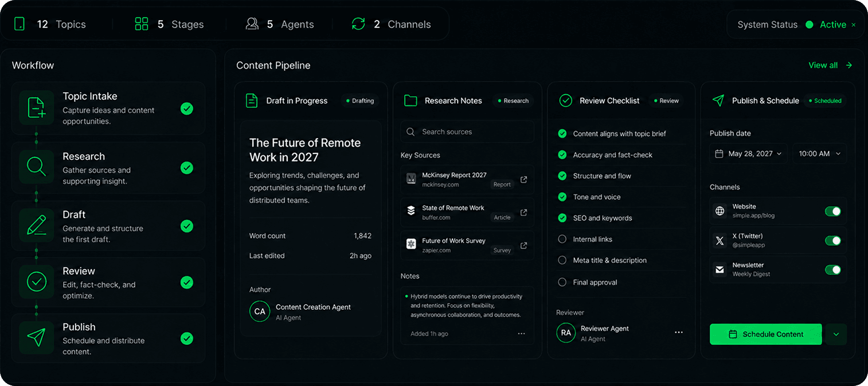Image resolution: width=868 pixels, height=386 pixels.
Task: Uncheck Content aligns with topic brief
Action: point(562,133)
